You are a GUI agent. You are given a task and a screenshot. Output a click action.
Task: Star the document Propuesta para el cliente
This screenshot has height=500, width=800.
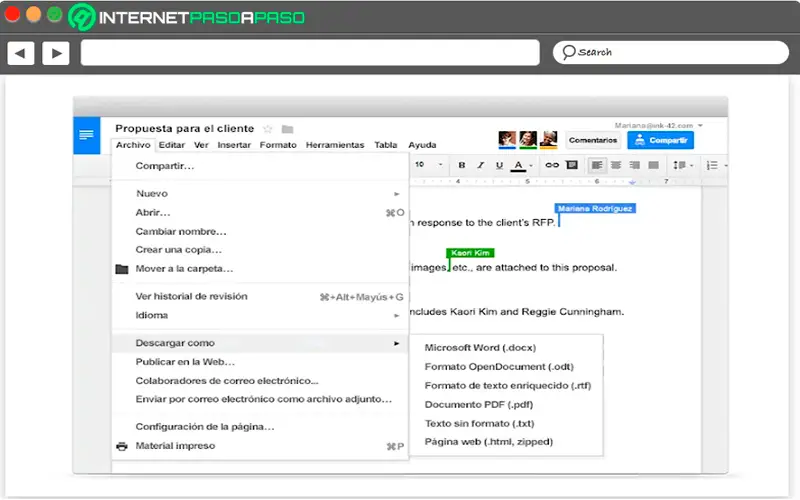(268, 129)
